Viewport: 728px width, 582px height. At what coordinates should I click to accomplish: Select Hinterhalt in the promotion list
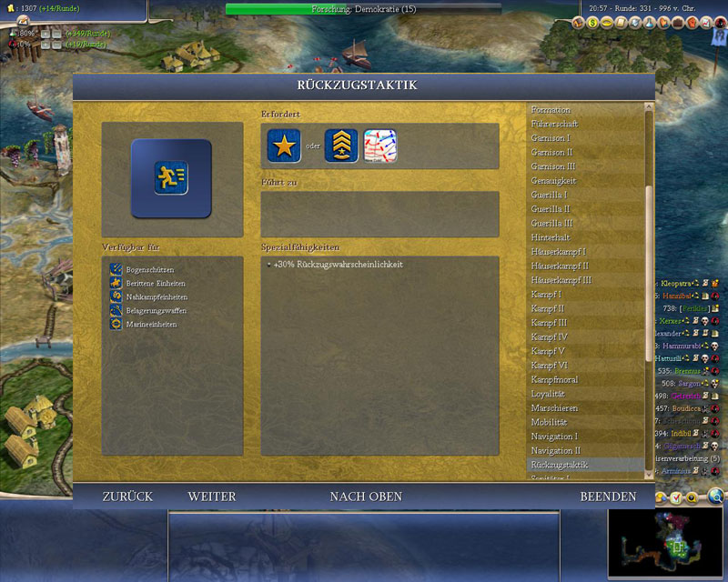[x=585, y=237]
